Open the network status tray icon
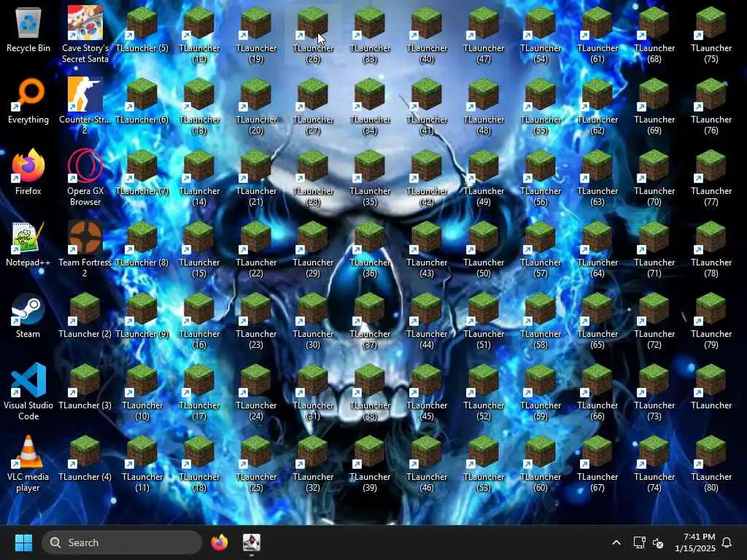747x560 pixels. (x=639, y=542)
